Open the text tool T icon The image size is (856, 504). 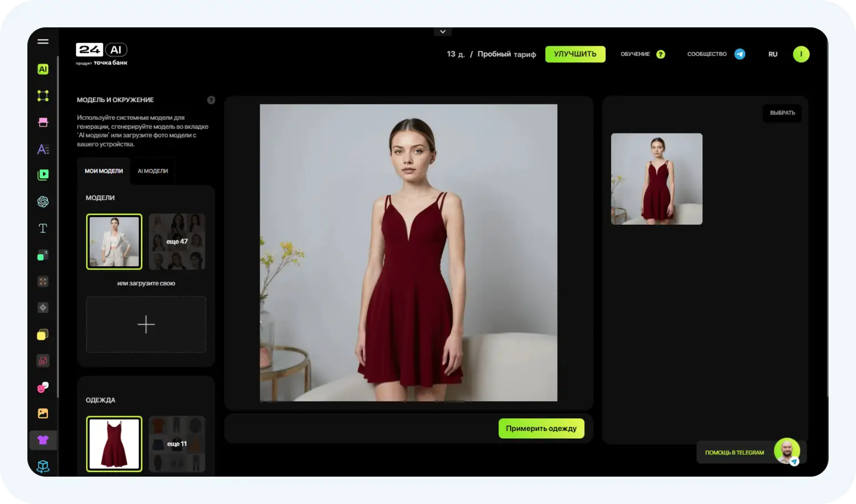point(43,228)
